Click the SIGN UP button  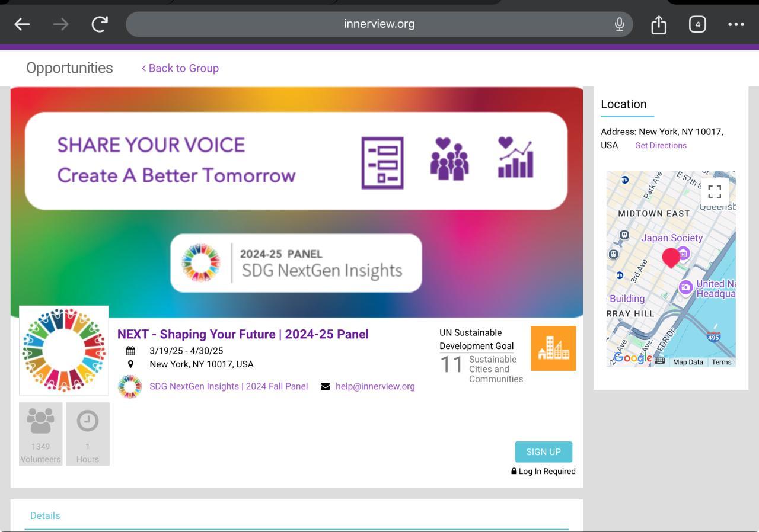point(544,452)
